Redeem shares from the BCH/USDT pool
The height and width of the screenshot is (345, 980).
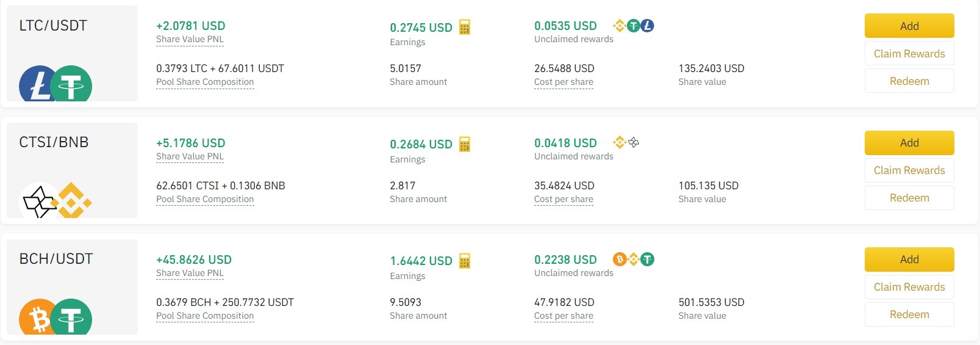pyautogui.click(x=909, y=314)
